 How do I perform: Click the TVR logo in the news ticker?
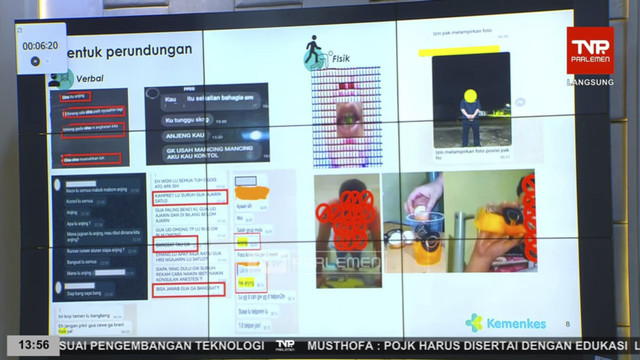[285, 346]
